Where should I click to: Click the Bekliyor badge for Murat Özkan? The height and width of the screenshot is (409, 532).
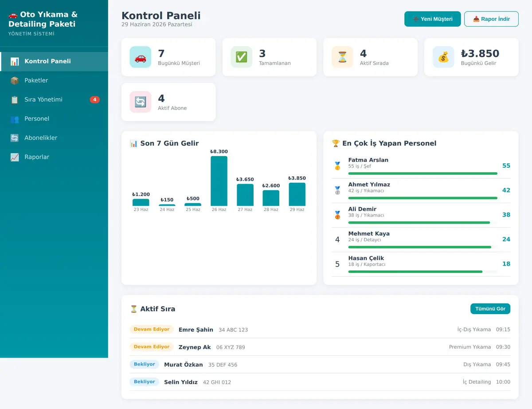pyautogui.click(x=145, y=364)
